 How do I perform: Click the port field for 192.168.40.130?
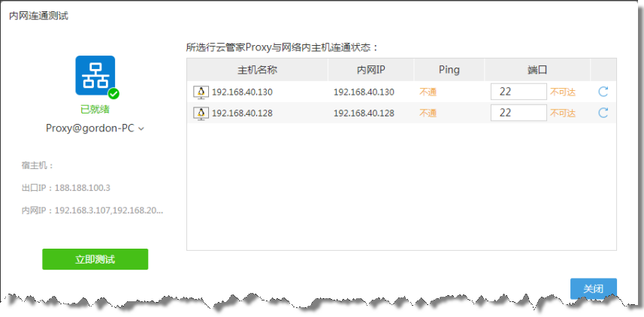click(518, 92)
